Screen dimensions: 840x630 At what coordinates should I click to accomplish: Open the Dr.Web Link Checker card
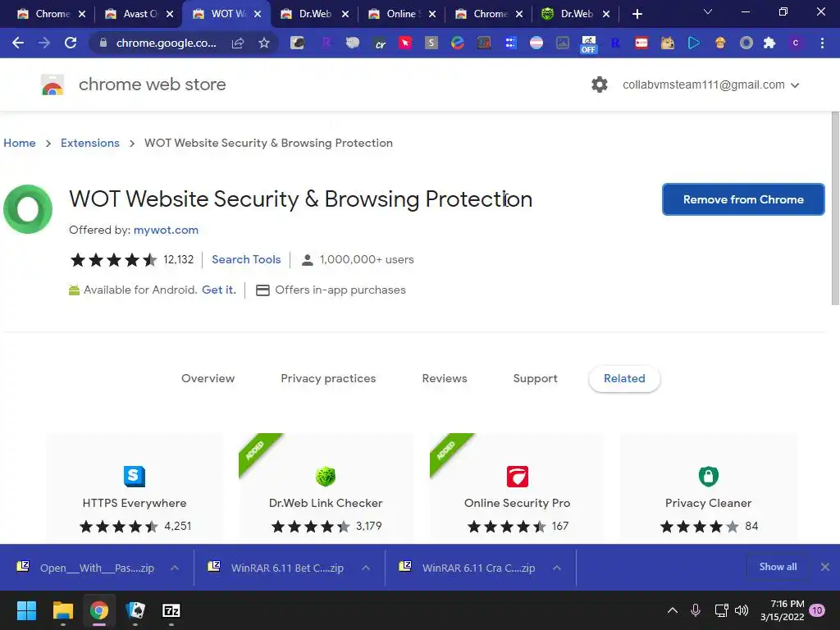click(x=326, y=487)
